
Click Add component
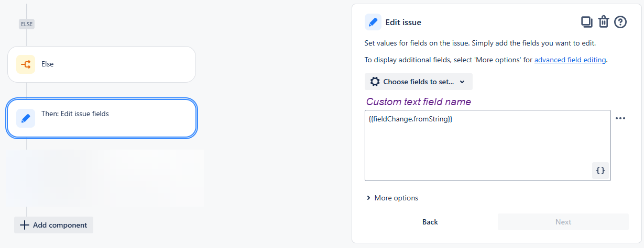point(53,225)
